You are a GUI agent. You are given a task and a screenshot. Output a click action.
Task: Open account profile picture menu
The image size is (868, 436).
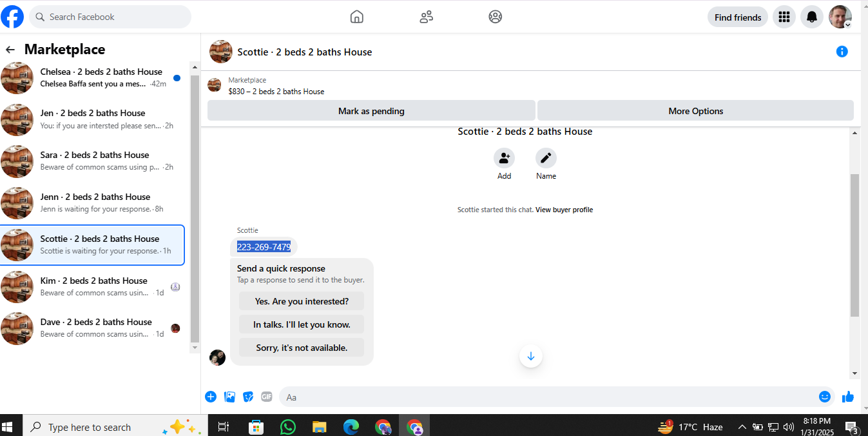coord(840,17)
